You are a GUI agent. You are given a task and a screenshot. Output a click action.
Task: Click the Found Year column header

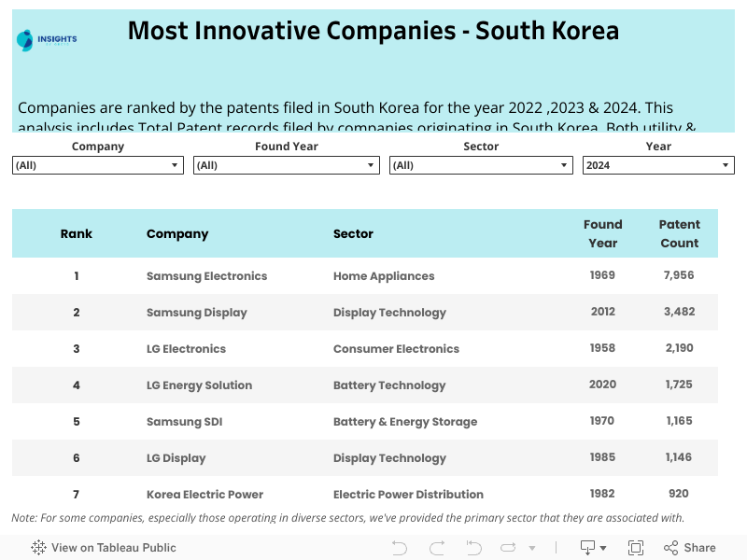click(602, 234)
